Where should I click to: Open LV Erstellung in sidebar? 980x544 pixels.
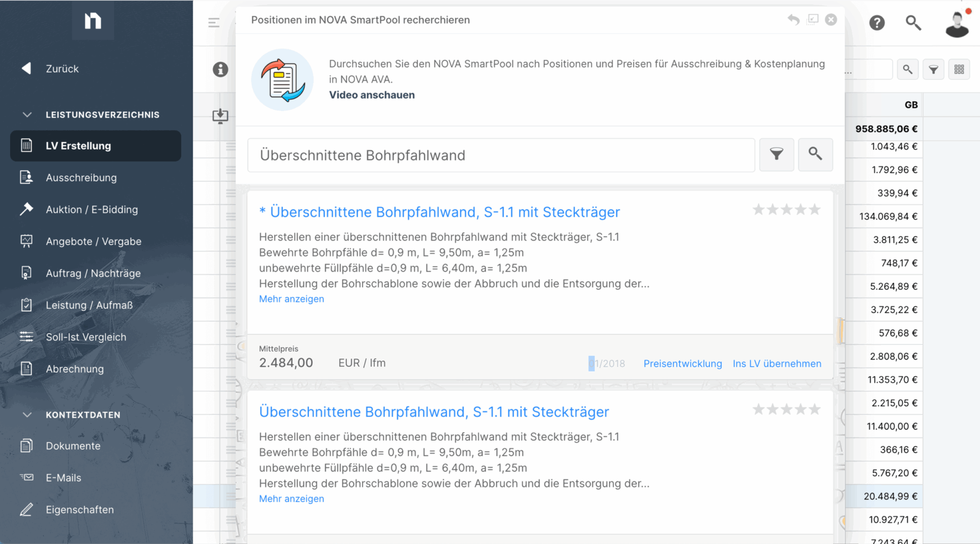click(96, 146)
